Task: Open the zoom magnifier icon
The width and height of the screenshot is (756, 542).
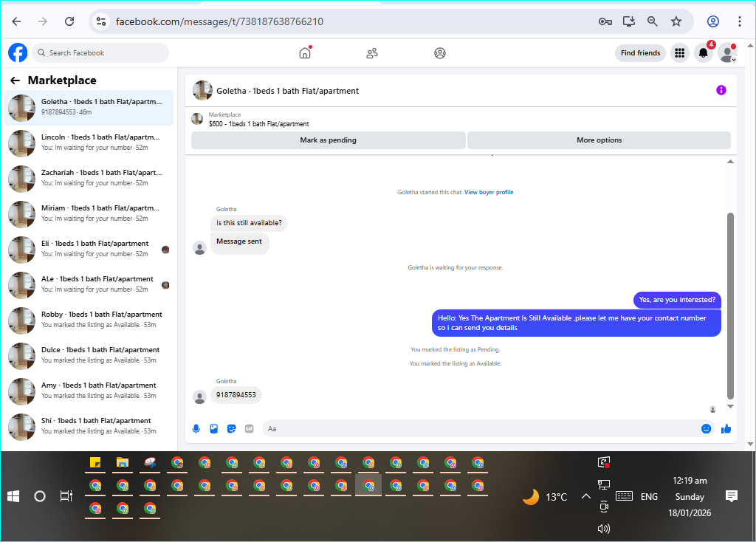Action: click(653, 21)
